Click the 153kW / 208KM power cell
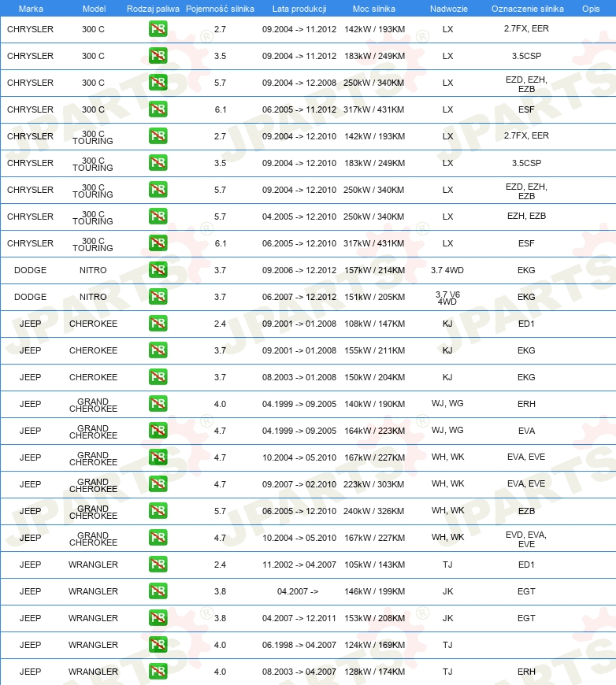This screenshot has height=685, width=616. 375,618
